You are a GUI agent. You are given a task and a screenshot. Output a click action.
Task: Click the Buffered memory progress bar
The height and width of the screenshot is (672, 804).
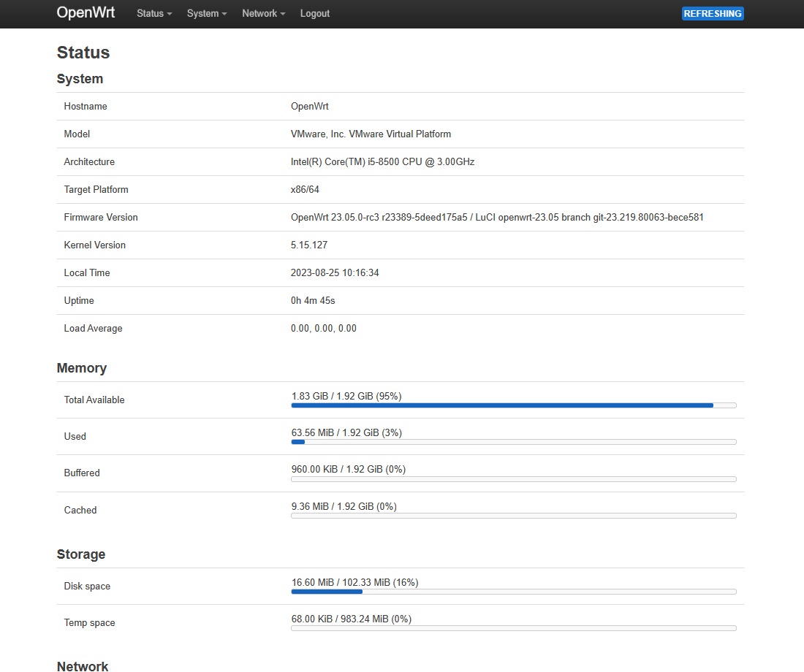(x=513, y=479)
